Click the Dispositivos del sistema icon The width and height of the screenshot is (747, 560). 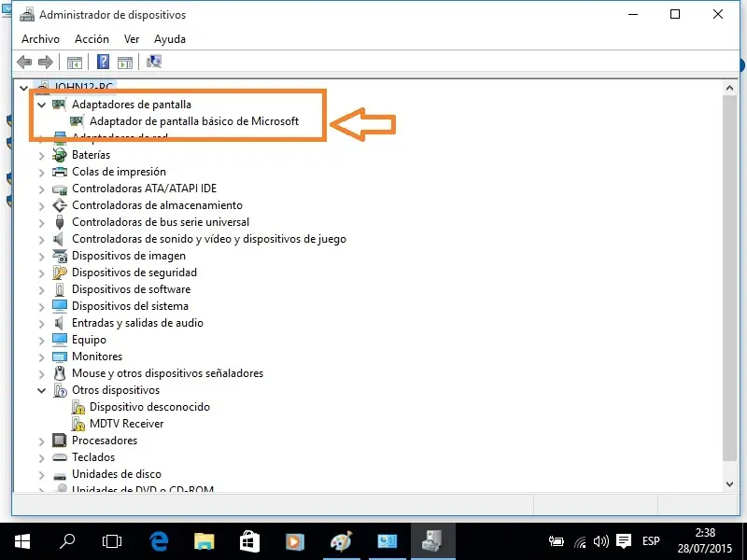coord(60,306)
